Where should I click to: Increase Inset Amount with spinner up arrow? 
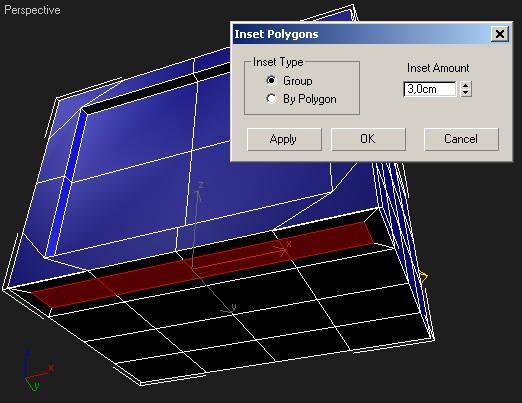click(466, 85)
